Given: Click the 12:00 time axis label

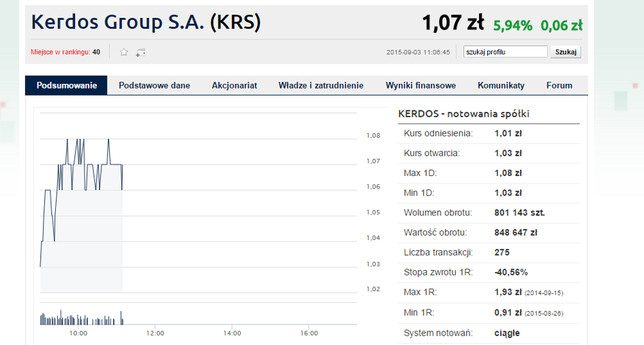Looking at the screenshot, I should click(x=155, y=333).
